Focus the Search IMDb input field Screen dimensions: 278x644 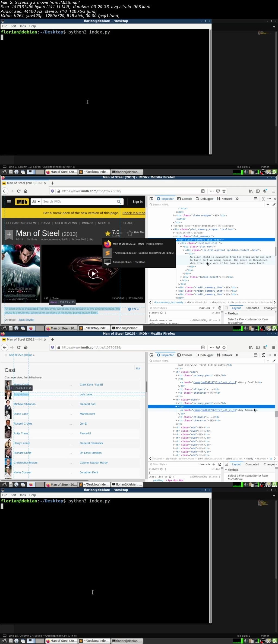(x=79, y=202)
